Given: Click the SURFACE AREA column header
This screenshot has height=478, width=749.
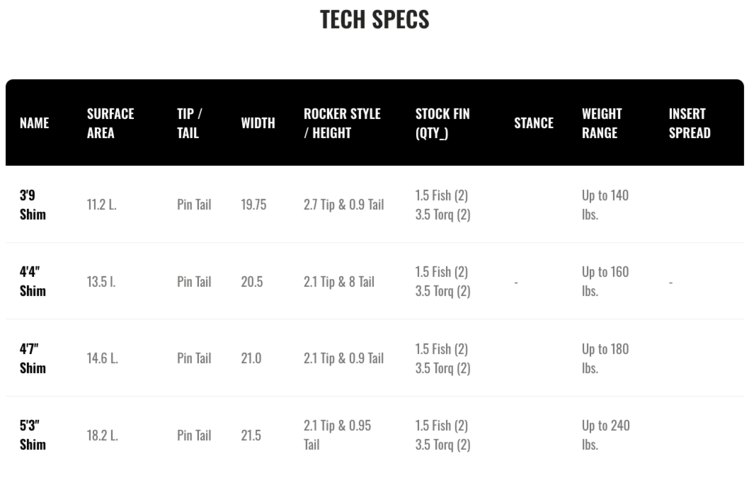Looking at the screenshot, I should (110, 123).
